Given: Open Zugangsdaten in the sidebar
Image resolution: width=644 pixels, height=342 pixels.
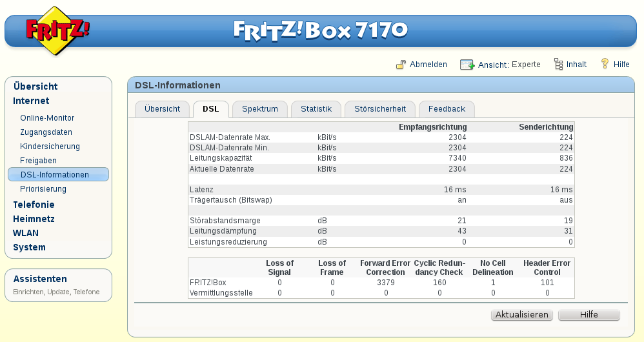Looking at the screenshot, I should [46, 132].
